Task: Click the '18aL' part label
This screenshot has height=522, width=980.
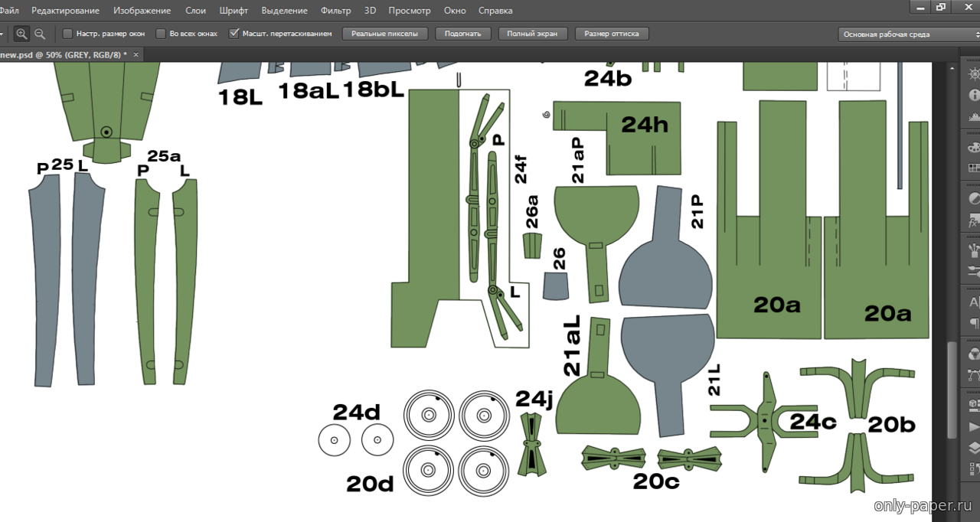Action: pos(308,90)
